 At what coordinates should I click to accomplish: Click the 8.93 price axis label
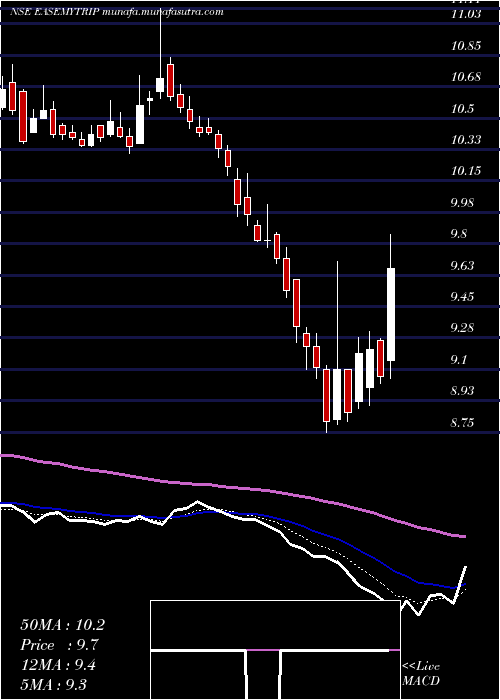click(x=463, y=391)
